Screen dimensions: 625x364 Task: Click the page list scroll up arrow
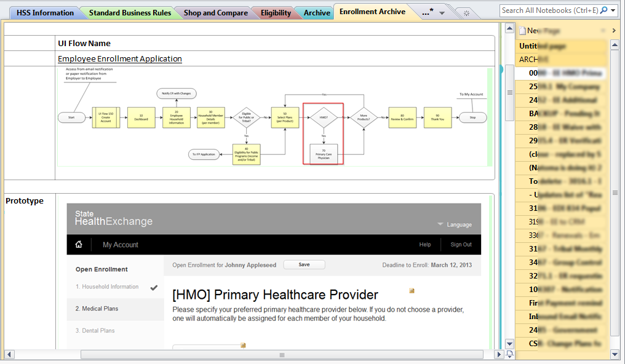click(x=615, y=45)
